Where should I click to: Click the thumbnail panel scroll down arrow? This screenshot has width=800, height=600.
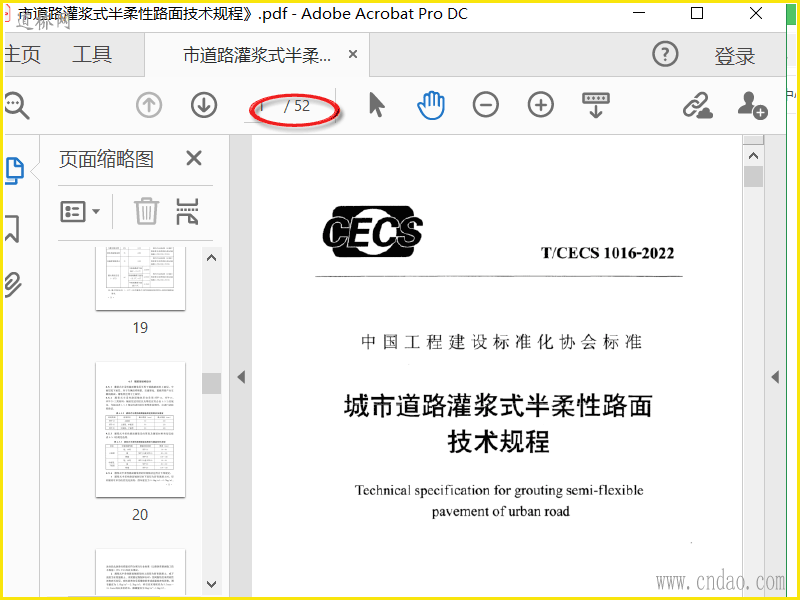pyautogui.click(x=211, y=584)
